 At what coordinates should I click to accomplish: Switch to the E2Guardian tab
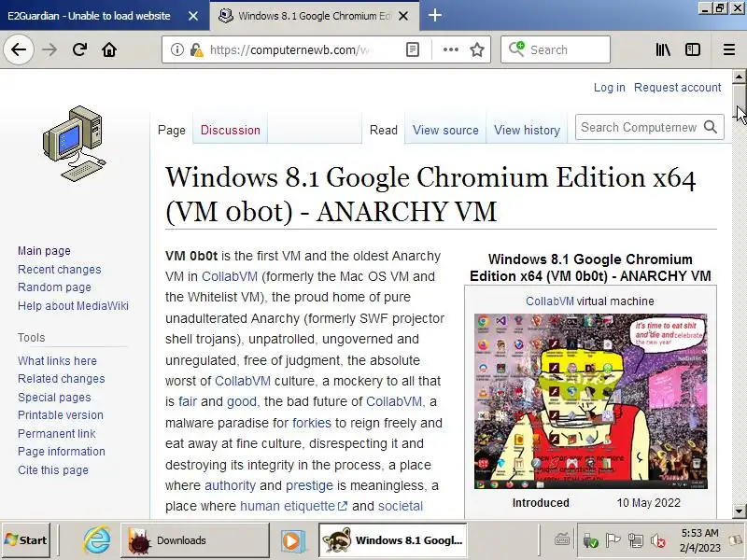pos(89,16)
